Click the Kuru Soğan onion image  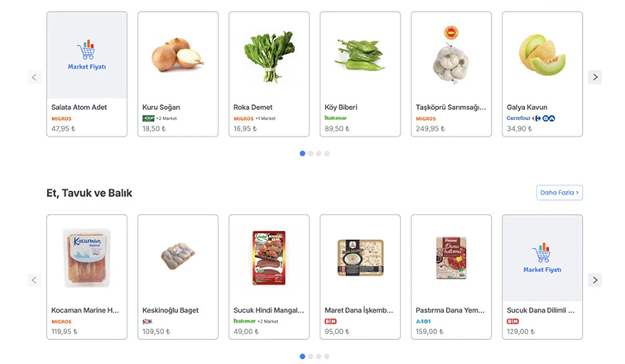click(177, 55)
